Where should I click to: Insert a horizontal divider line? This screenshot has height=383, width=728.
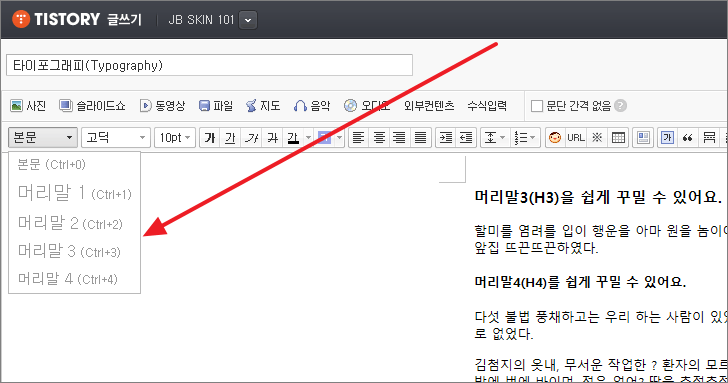[x=709, y=137]
